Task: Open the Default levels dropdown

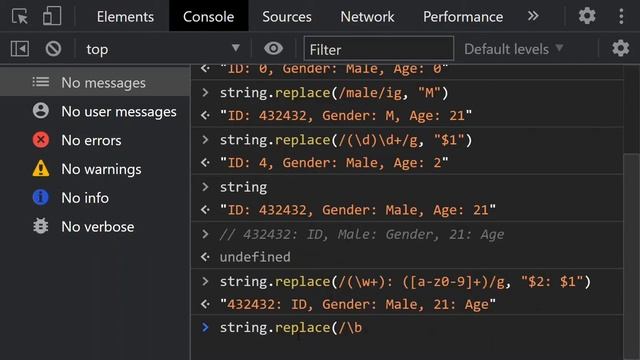Action: pyautogui.click(x=514, y=49)
